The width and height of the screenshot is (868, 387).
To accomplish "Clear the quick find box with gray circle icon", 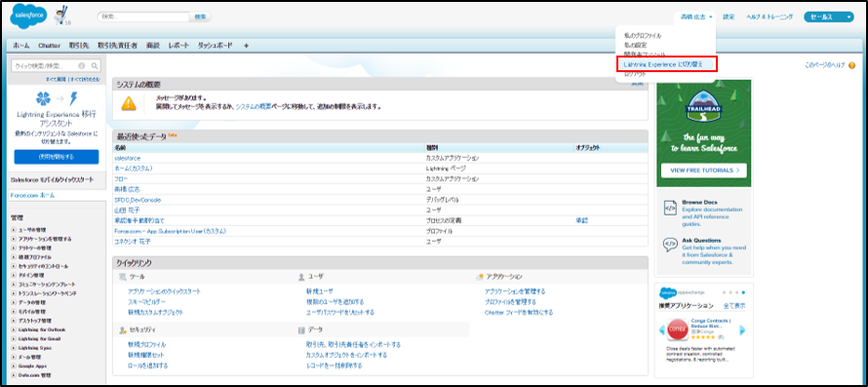I will (x=81, y=66).
